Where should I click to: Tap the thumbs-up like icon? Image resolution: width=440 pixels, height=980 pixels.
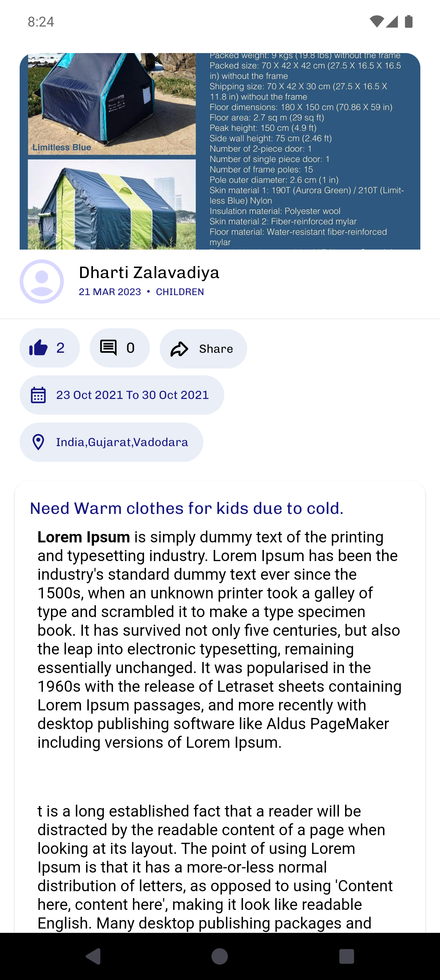tap(38, 348)
